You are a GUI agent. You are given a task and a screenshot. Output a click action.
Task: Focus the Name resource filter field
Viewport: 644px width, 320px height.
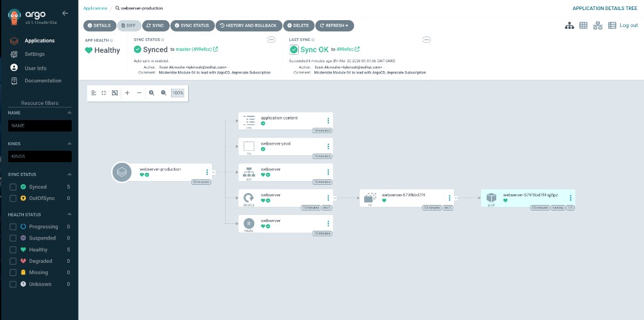tap(40, 126)
